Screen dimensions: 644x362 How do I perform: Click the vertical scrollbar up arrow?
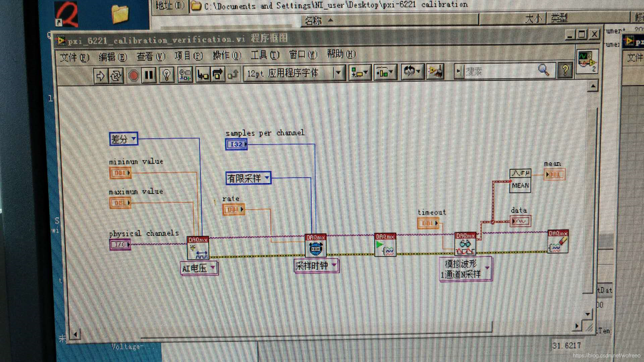coord(593,86)
